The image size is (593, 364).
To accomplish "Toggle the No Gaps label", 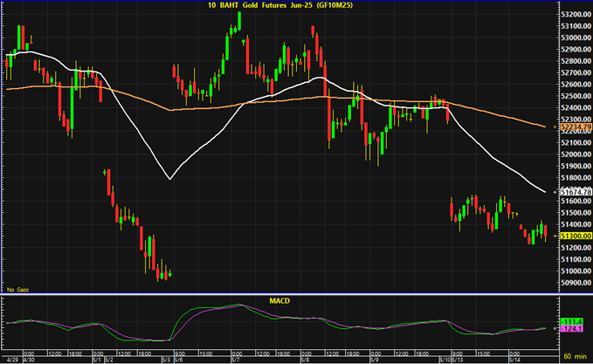I will click(16, 289).
